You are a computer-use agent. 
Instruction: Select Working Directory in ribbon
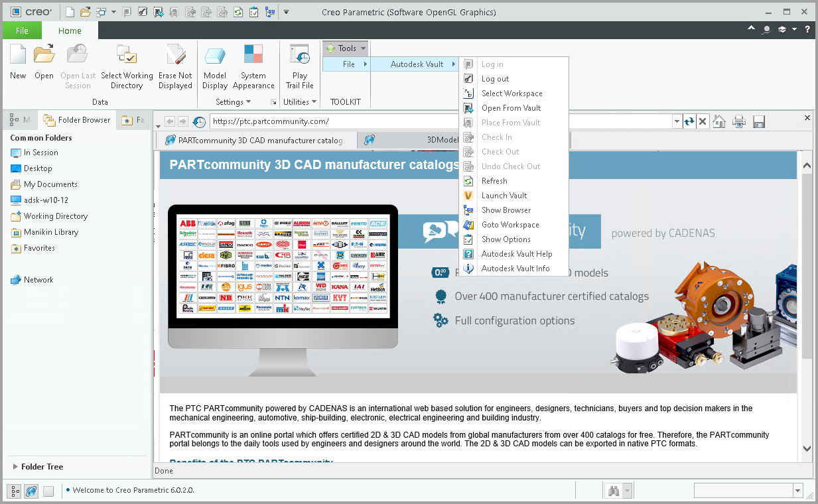(x=127, y=66)
